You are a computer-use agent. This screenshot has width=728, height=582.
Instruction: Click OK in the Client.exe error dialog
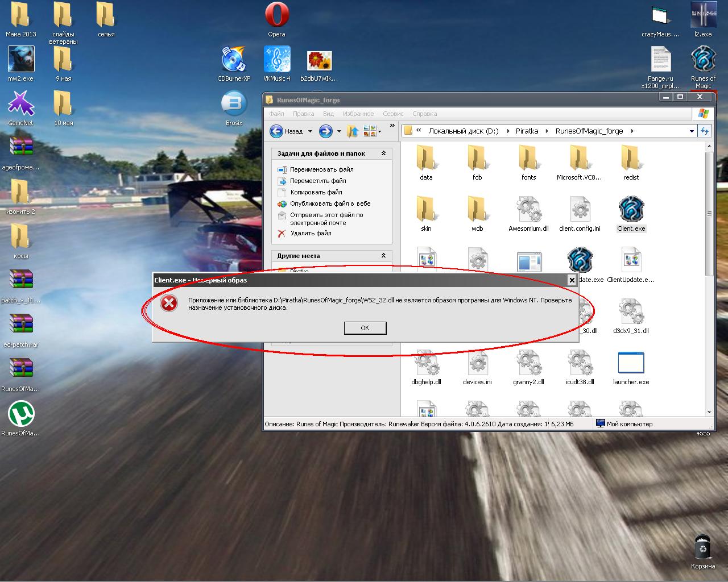pyautogui.click(x=365, y=328)
